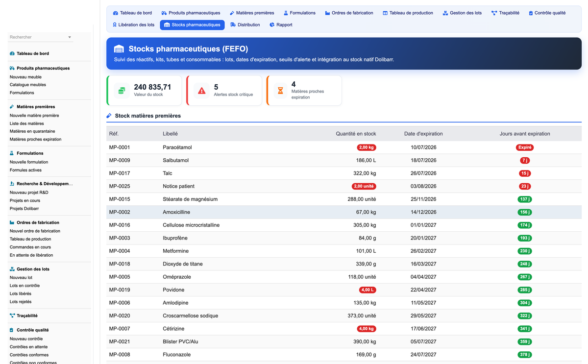
Task: Click the Recherche & Développement sidebar icon
Action: 12,184
